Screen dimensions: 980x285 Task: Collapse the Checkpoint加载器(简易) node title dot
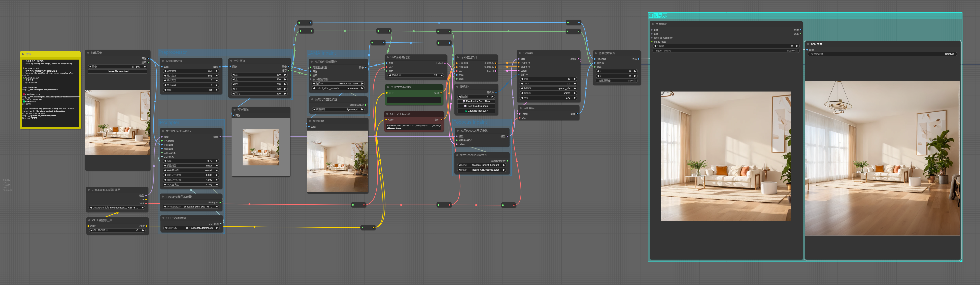point(89,190)
